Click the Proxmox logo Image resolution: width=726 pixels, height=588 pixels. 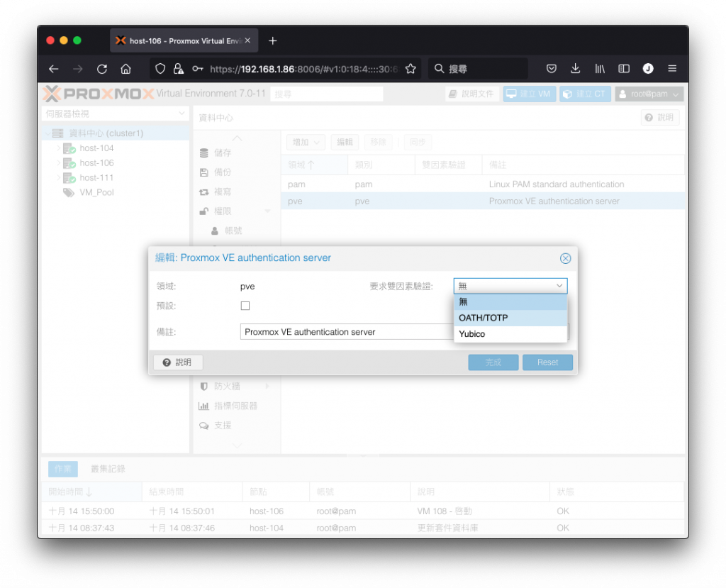click(98, 94)
